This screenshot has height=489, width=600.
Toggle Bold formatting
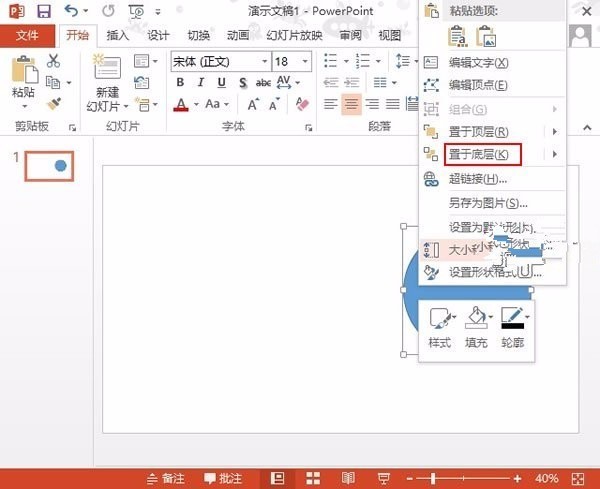(180, 84)
